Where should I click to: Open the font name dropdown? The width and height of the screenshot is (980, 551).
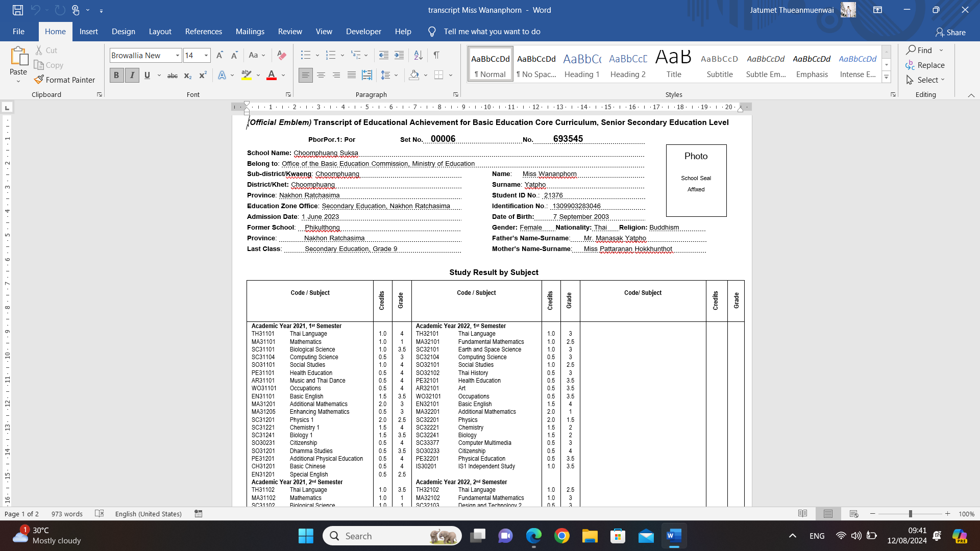178,56
